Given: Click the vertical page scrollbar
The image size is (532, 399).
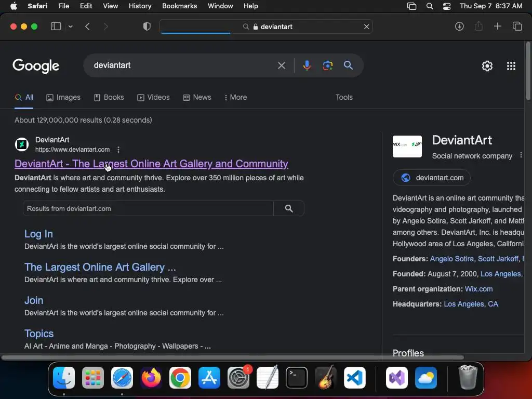Looking at the screenshot, I should tap(528, 71).
